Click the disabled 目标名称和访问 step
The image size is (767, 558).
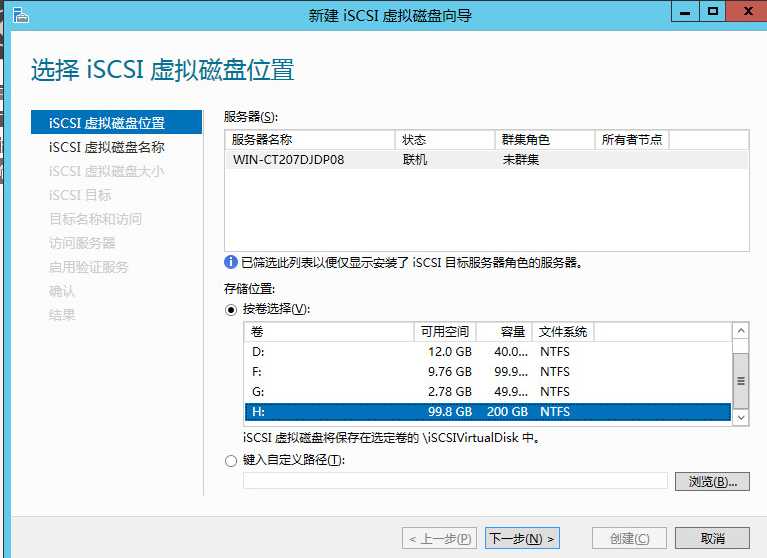(x=95, y=219)
